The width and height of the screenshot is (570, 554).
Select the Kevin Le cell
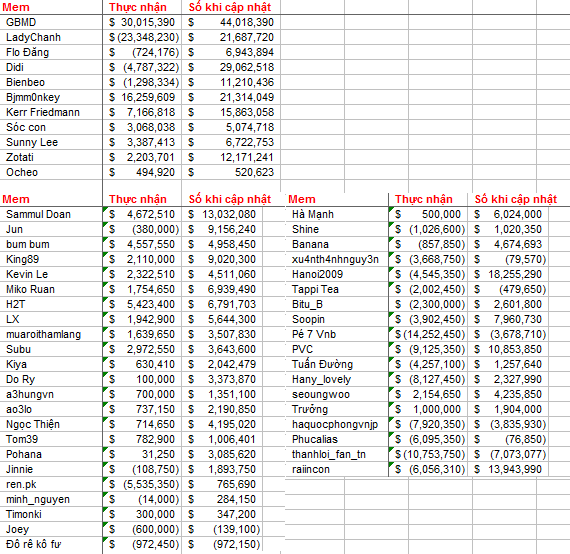(51, 274)
